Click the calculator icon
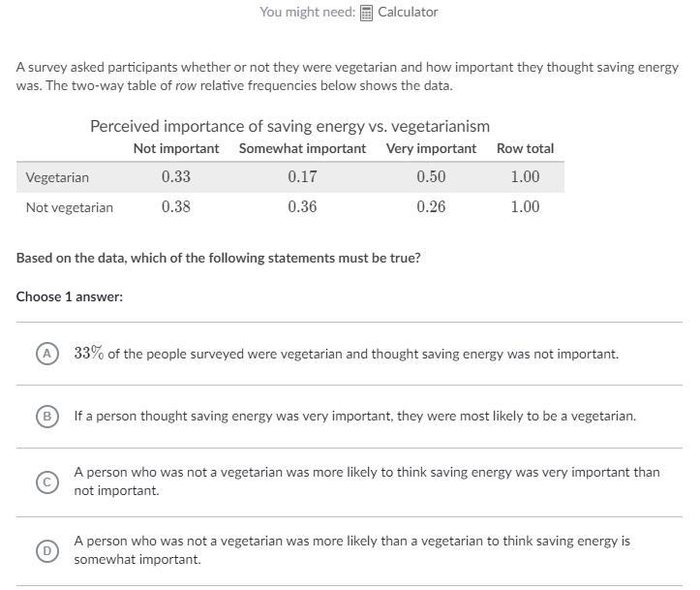This screenshot has width=700, height=590. [x=366, y=13]
